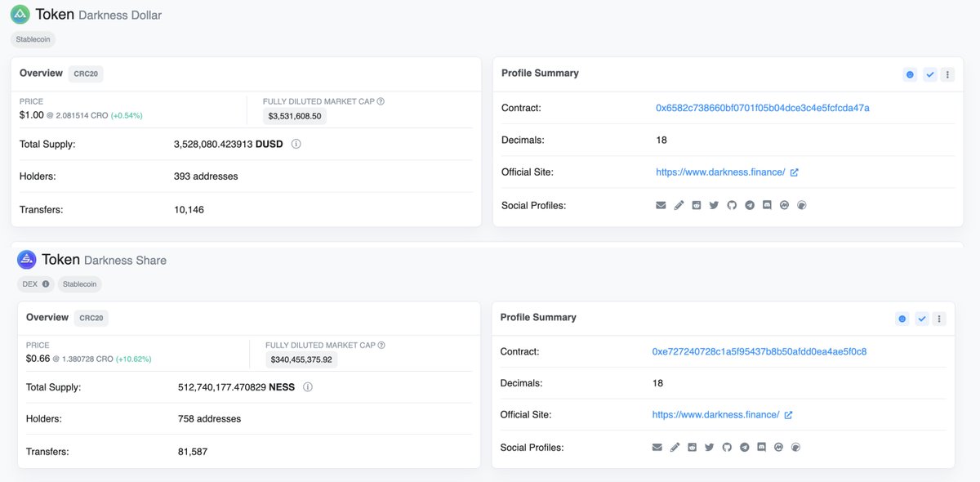The width and height of the screenshot is (980, 482).
Task: Open Darkness Share contract address 0xe72724...
Action: [759, 351]
